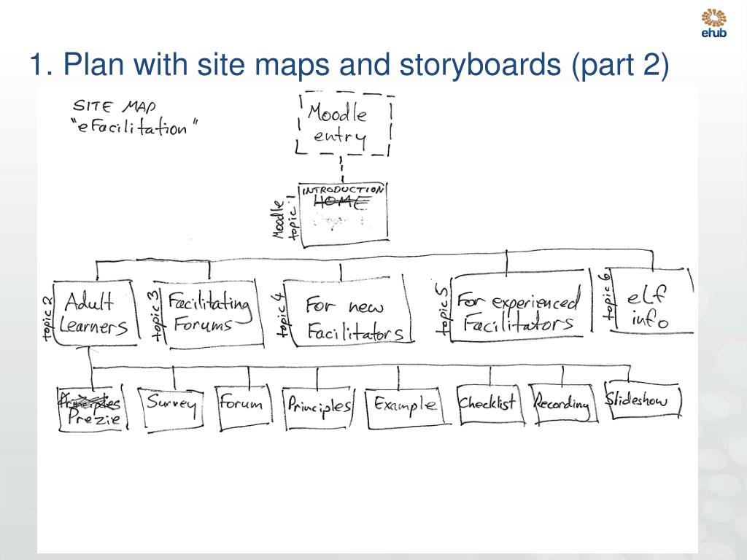
Task: Select the "Adult Learners" box
Action: [96, 312]
